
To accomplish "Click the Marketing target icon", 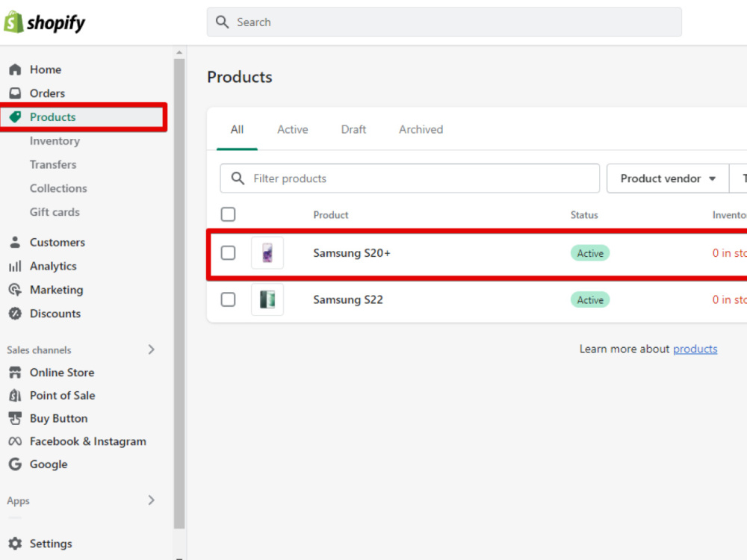I will [15, 290].
